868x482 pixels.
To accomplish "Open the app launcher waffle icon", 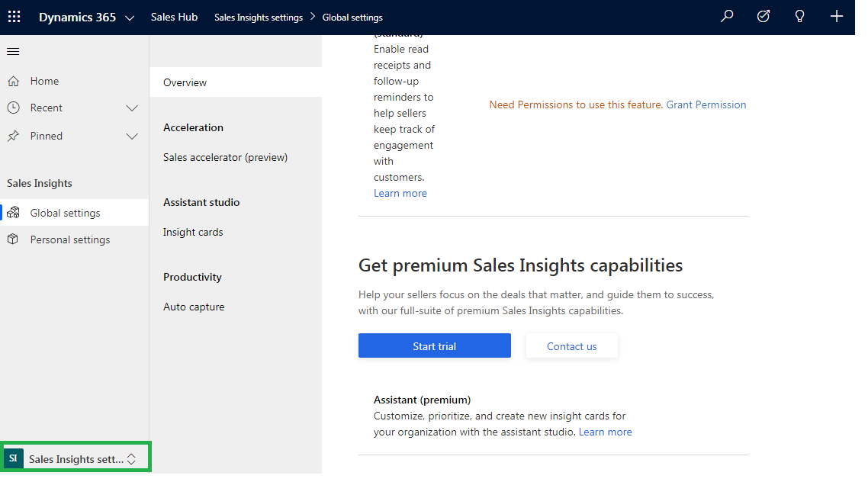I will tap(14, 17).
